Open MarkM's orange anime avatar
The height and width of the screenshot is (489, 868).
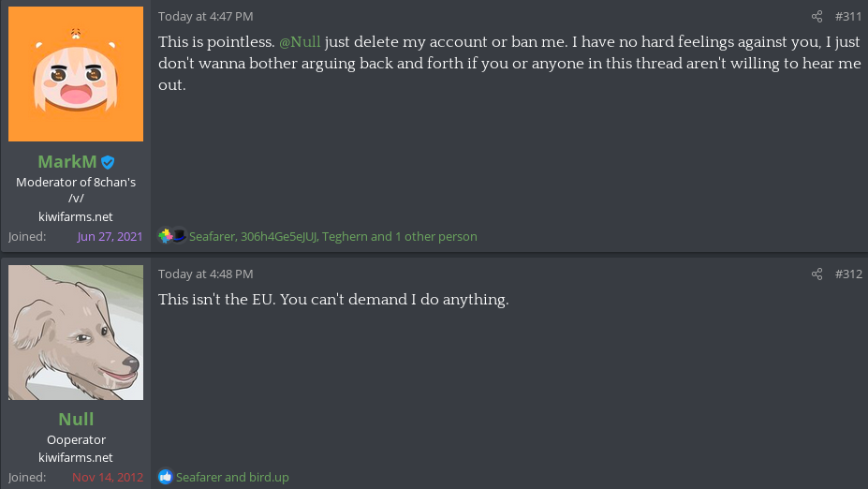click(76, 74)
